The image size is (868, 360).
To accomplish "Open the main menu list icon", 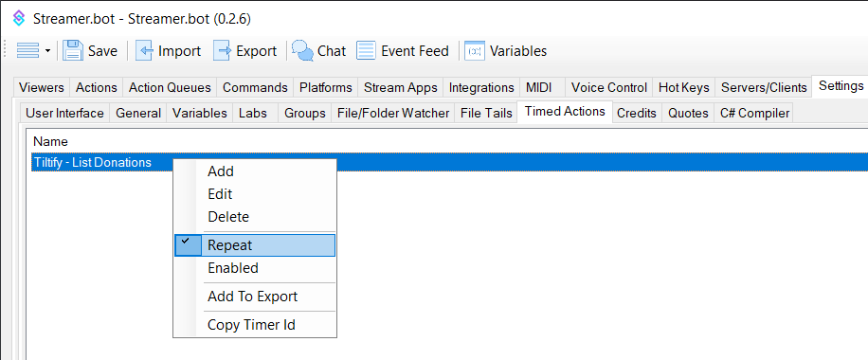I will click(27, 51).
